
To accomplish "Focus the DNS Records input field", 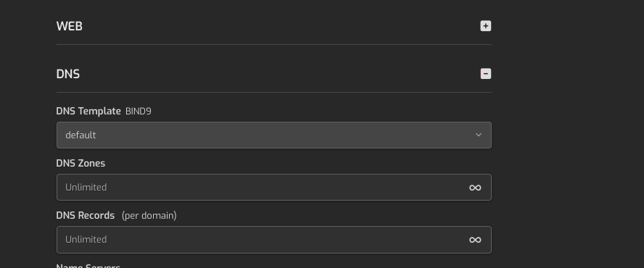I will pos(274,240).
